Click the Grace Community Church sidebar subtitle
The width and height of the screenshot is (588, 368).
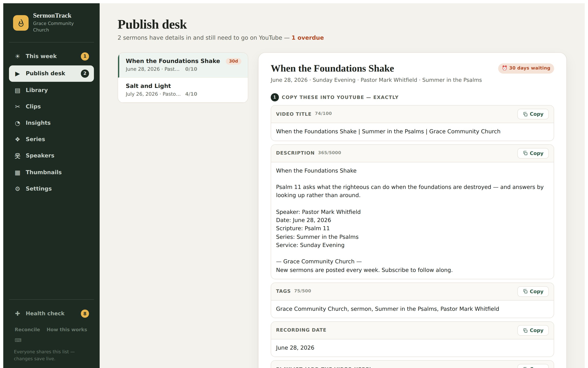point(53,27)
